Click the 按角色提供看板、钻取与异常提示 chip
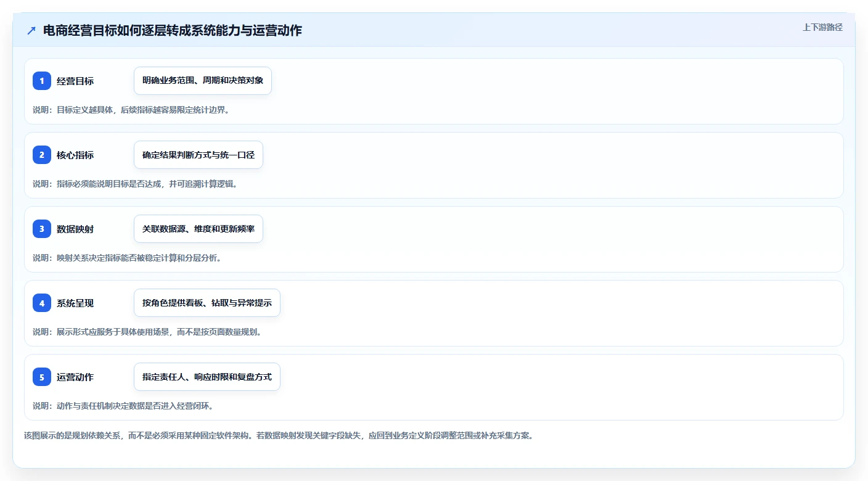Image resolution: width=868 pixels, height=481 pixels. [207, 303]
